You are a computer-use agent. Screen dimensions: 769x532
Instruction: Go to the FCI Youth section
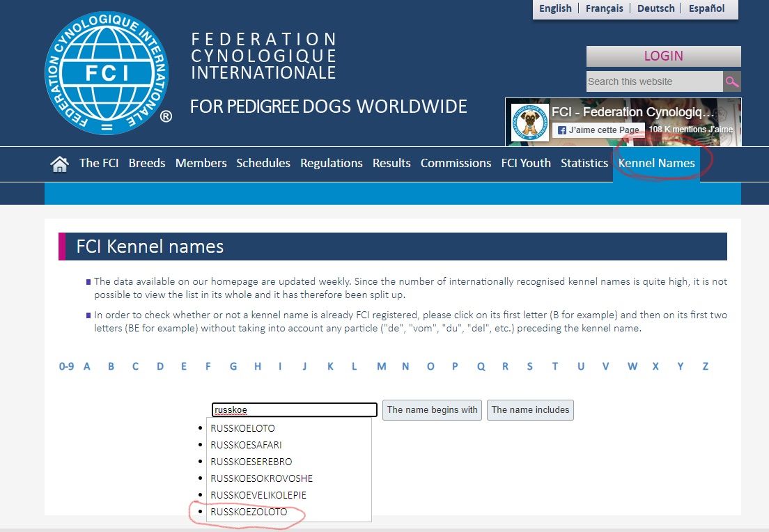pyautogui.click(x=526, y=163)
